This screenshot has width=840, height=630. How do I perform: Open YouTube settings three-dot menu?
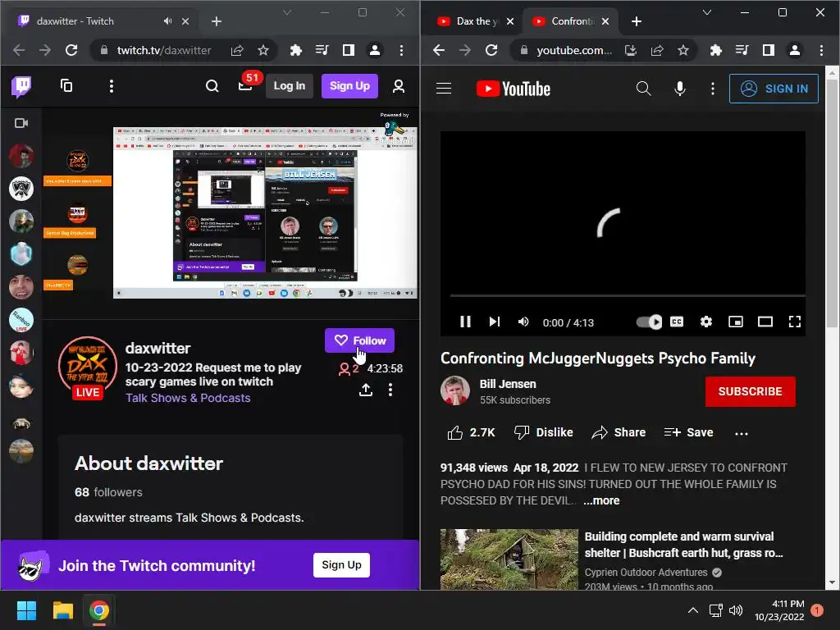click(x=713, y=89)
